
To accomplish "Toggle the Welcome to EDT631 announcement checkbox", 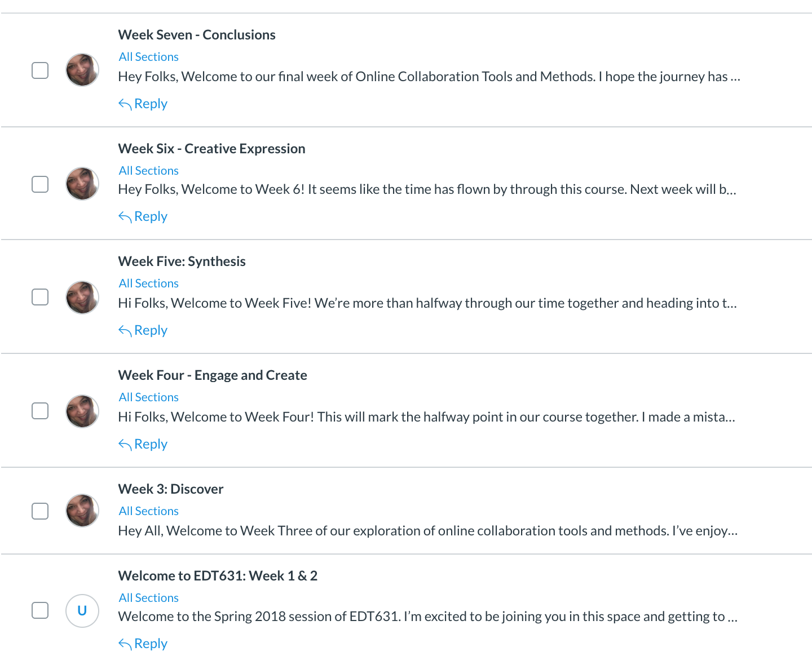I will [x=40, y=610].
